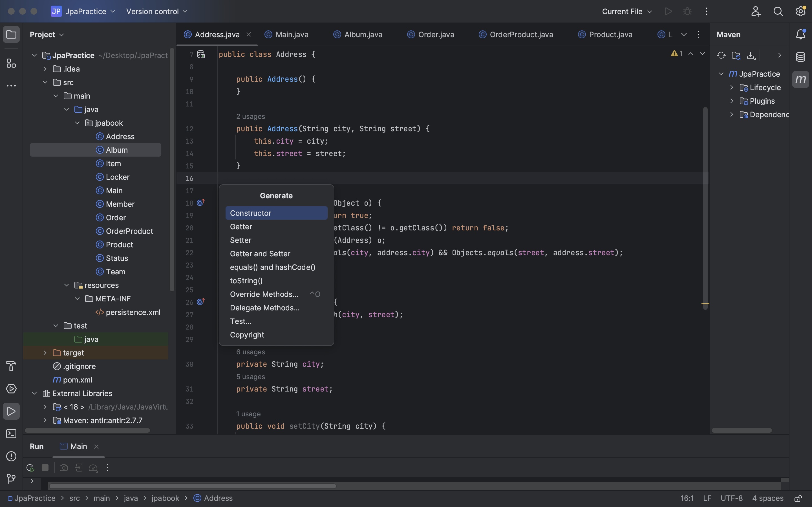Toggle the Project tool window button
This screenshot has width=812, height=507.
11,35
